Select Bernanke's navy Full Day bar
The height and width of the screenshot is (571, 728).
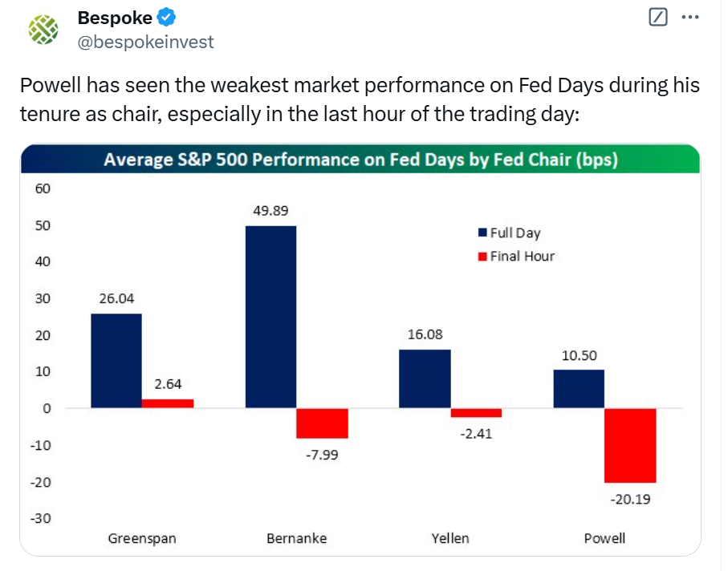(270, 317)
